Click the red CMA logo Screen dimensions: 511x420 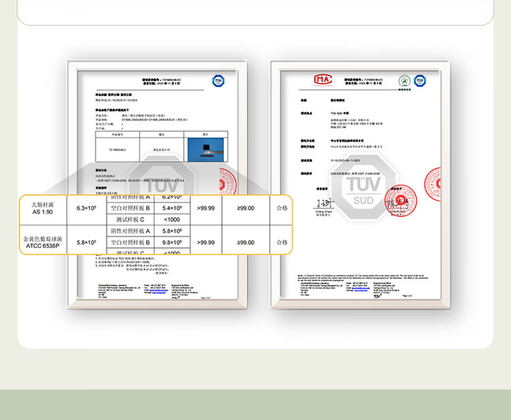(x=322, y=80)
